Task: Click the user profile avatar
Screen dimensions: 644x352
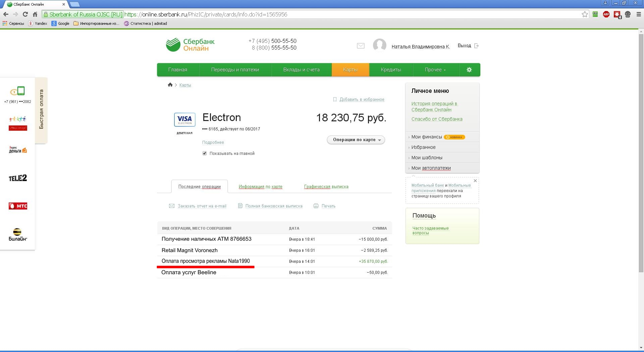Action: pos(379,45)
